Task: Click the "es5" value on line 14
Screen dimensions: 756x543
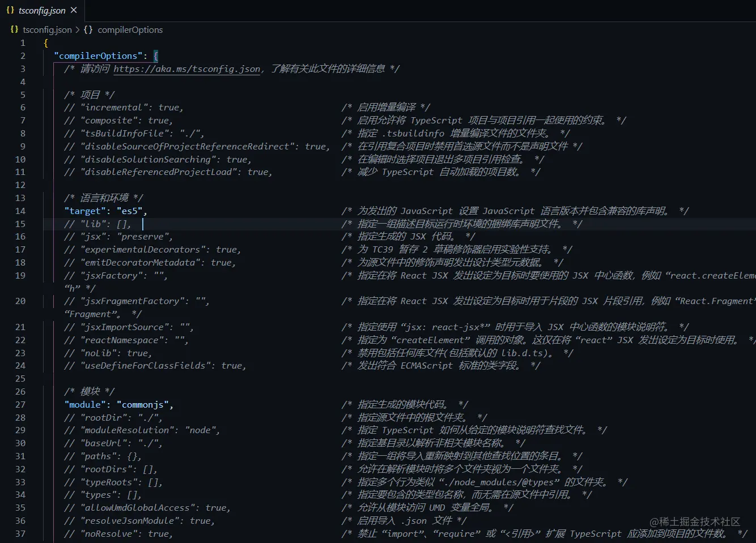Action: pyautogui.click(x=130, y=211)
